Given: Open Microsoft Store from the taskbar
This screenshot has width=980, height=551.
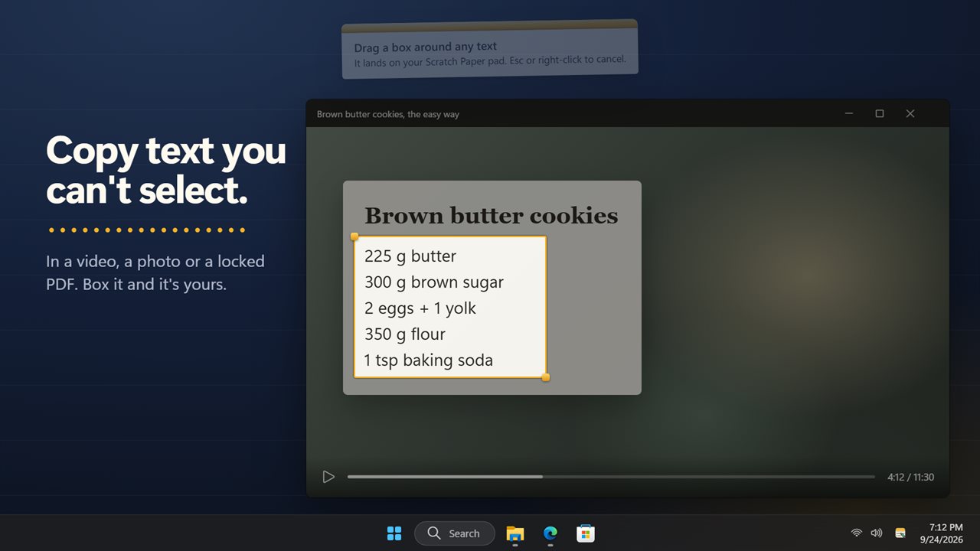Looking at the screenshot, I should [x=586, y=533].
